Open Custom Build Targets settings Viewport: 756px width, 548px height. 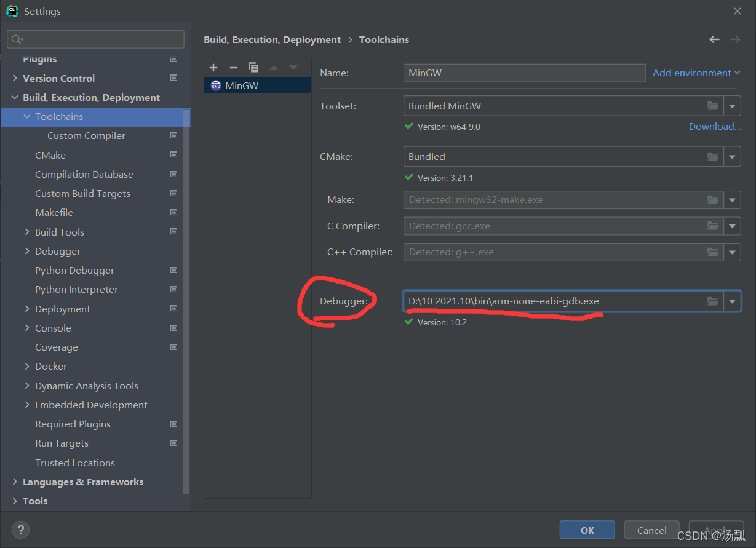click(82, 193)
